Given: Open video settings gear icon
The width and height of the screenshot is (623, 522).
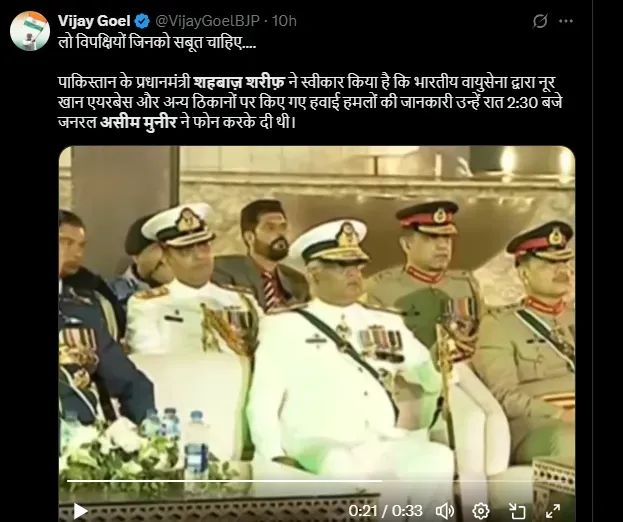Looking at the screenshot, I should [x=481, y=510].
